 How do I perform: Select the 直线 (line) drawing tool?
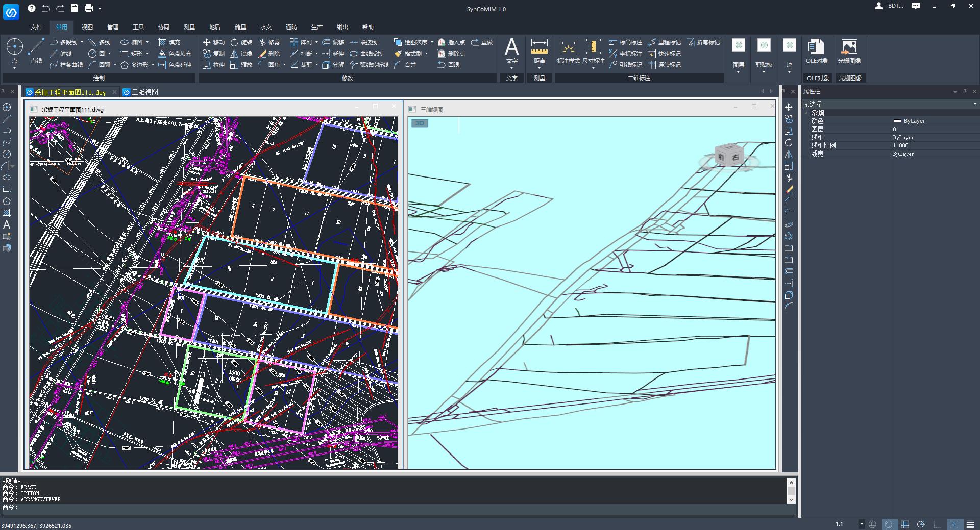pos(36,51)
